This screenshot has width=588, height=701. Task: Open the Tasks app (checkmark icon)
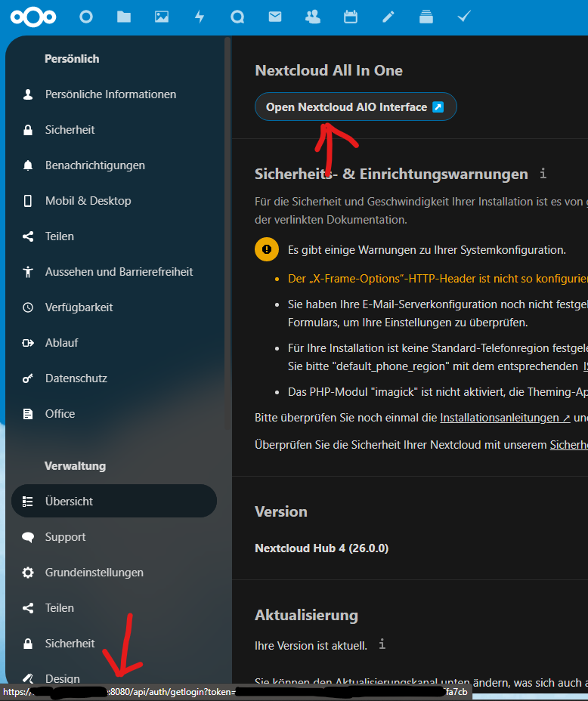(x=463, y=16)
